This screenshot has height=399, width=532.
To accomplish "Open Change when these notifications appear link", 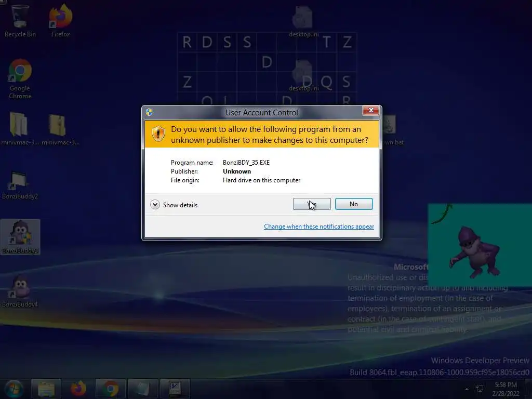I will click(x=319, y=227).
